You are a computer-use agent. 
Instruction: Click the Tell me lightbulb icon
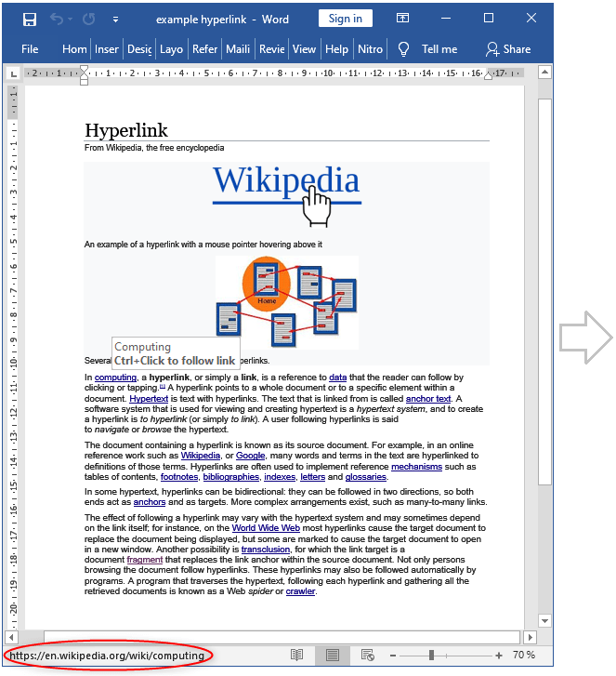pyautogui.click(x=404, y=49)
